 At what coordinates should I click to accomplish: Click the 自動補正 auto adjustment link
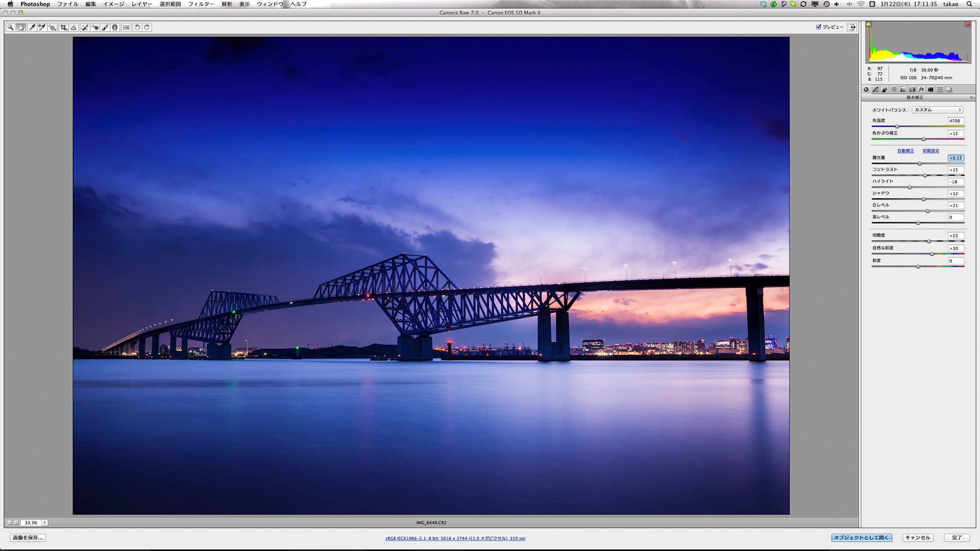pos(906,151)
